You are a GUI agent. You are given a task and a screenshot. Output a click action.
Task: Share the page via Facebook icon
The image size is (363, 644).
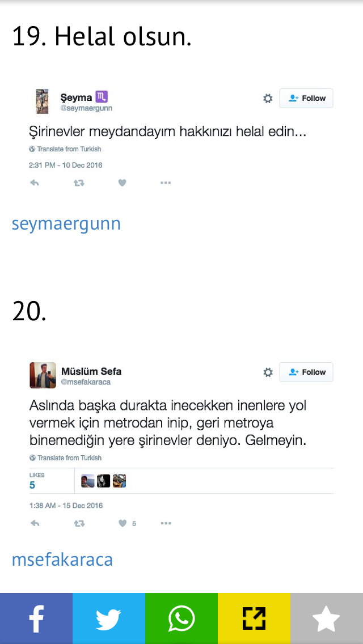coord(36,618)
